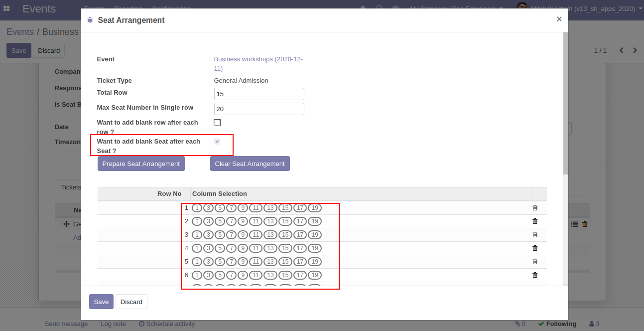Click Clear Seat Arrangement button
Image resolution: width=644 pixels, height=331 pixels.
tap(250, 164)
